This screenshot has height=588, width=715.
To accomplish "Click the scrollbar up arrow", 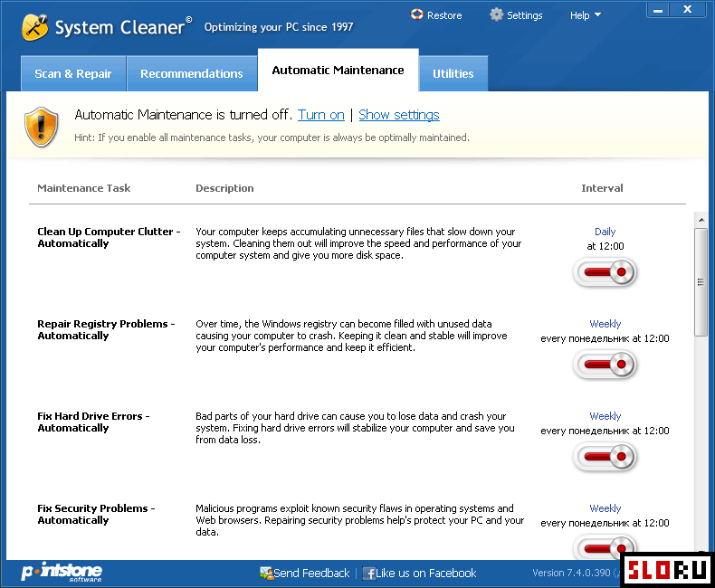I will pyautogui.click(x=701, y=220).
